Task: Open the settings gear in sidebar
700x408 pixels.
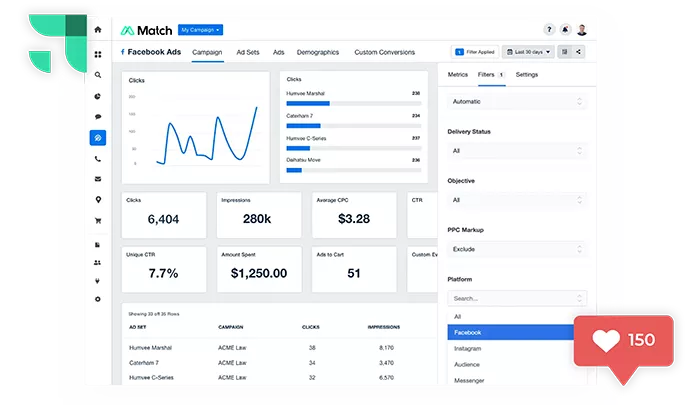Action: point(97,299)
